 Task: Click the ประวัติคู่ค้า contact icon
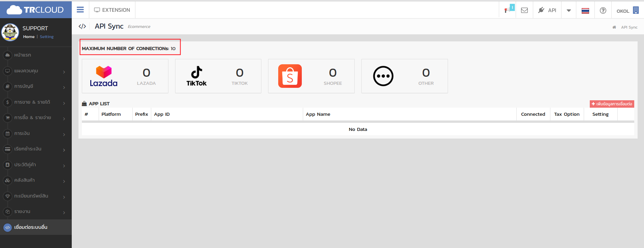click(x=7, y=165)
